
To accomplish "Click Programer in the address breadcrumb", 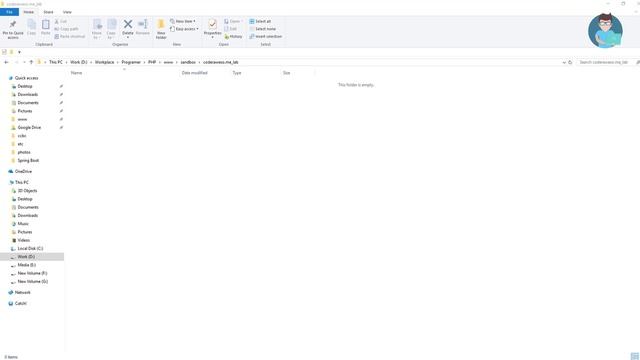I will point(131,62).
